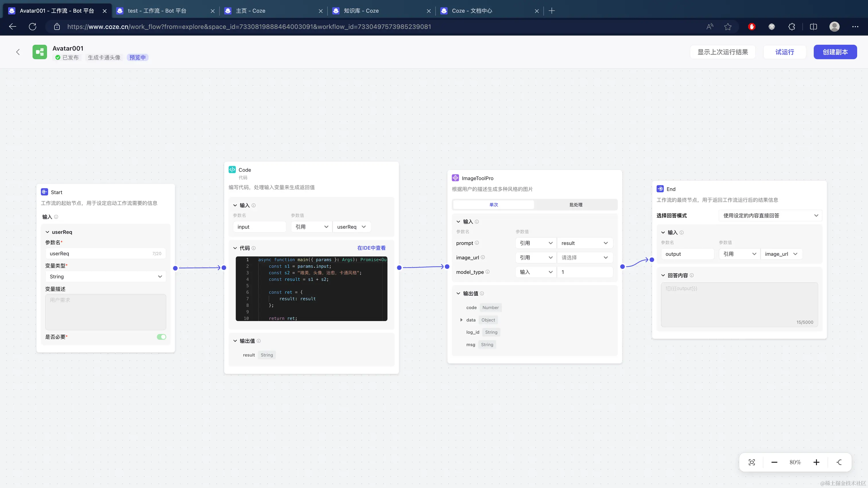The width and height of the screenshot is (868, 488).
Task: Toggle the 是否必要 required switch
Action: click(161, 337)
